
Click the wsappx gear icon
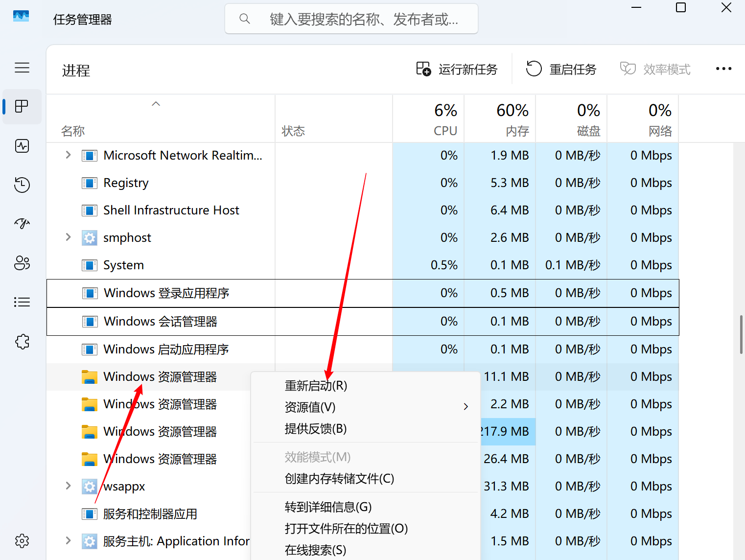coord(89,487)
